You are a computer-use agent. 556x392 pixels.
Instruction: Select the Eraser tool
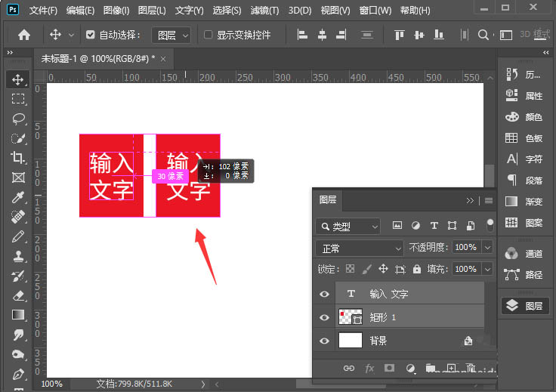tap(18, 295)
